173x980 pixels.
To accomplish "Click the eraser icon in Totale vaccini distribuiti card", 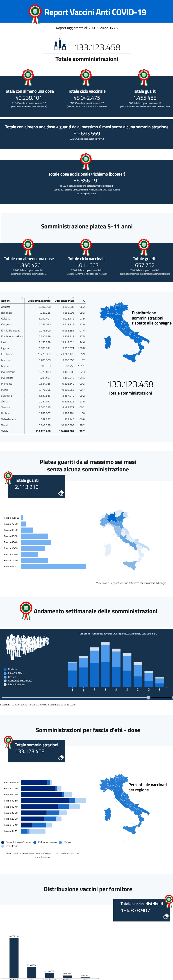I will click(x=166, y=917).
